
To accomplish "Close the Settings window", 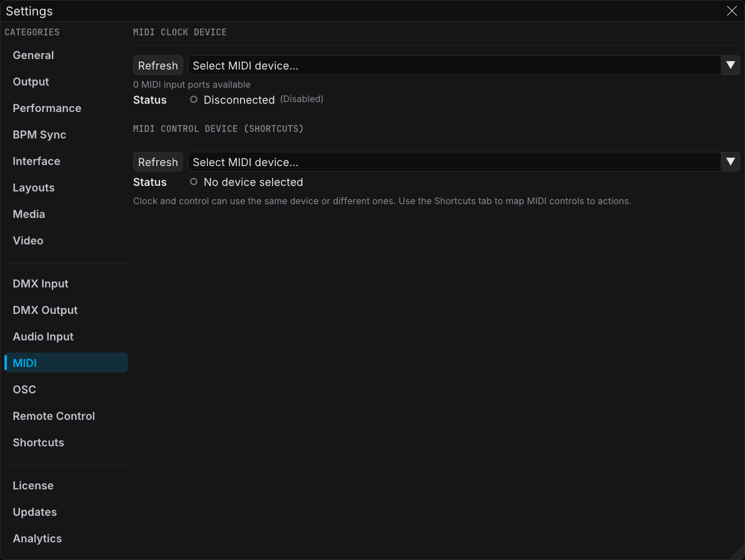I will [732, 11].
